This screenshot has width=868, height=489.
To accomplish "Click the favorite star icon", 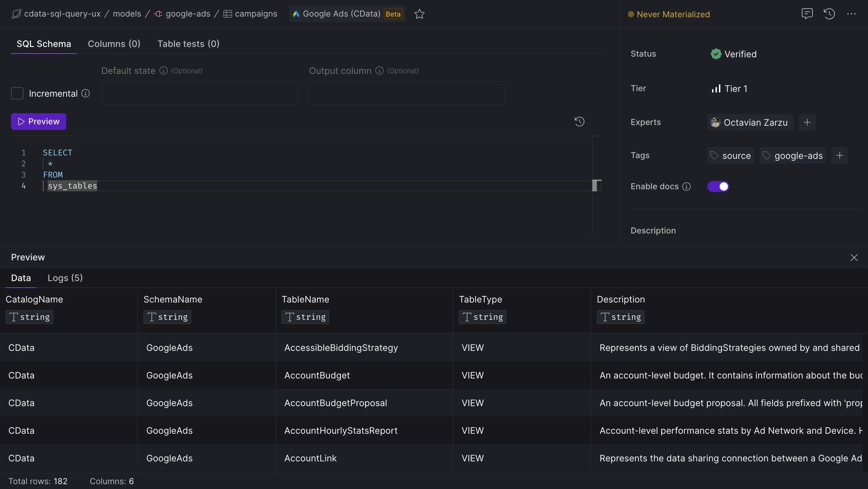I will point(419,14).
